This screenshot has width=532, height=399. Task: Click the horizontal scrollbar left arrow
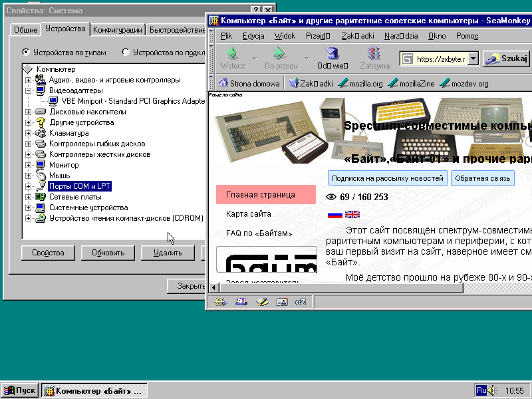click(213, 288)
